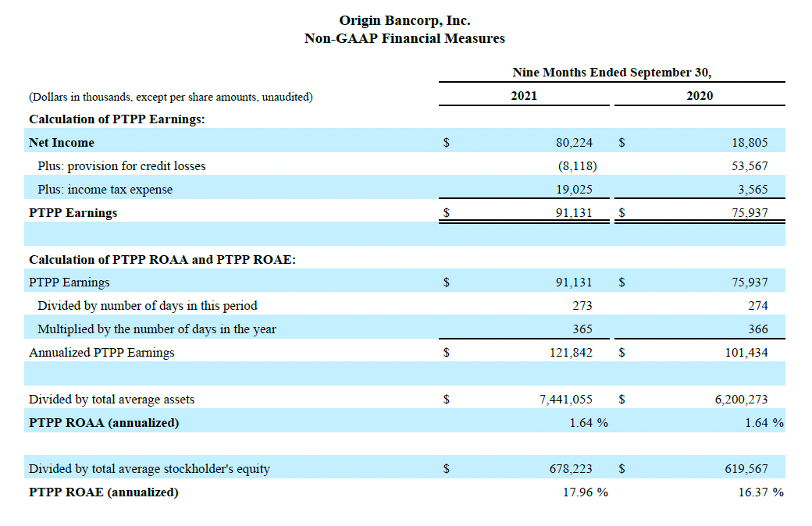This screenshot has width=812, height=526.
Task: Click the provision value 53,567
Action: click(750, 166)
